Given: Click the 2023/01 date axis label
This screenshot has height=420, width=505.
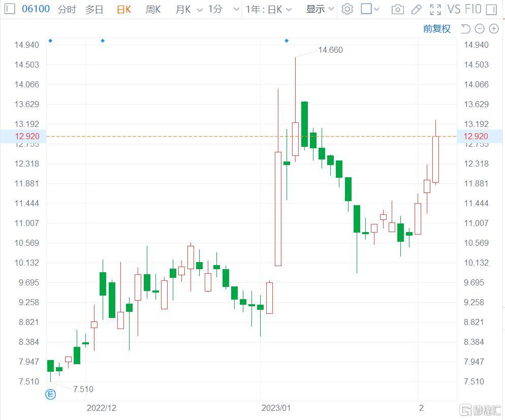Looking at the screenshot, I should pyautogui.click(x=276, y=408).
